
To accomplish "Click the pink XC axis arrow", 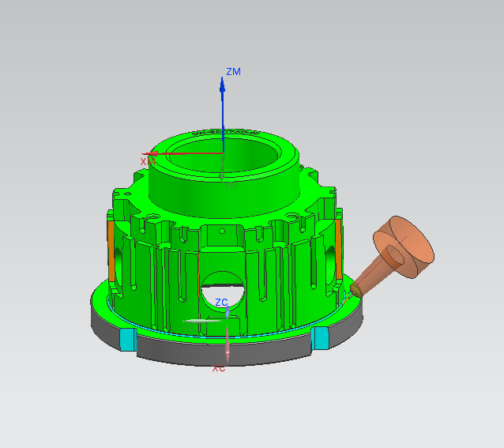I will 228,343.
